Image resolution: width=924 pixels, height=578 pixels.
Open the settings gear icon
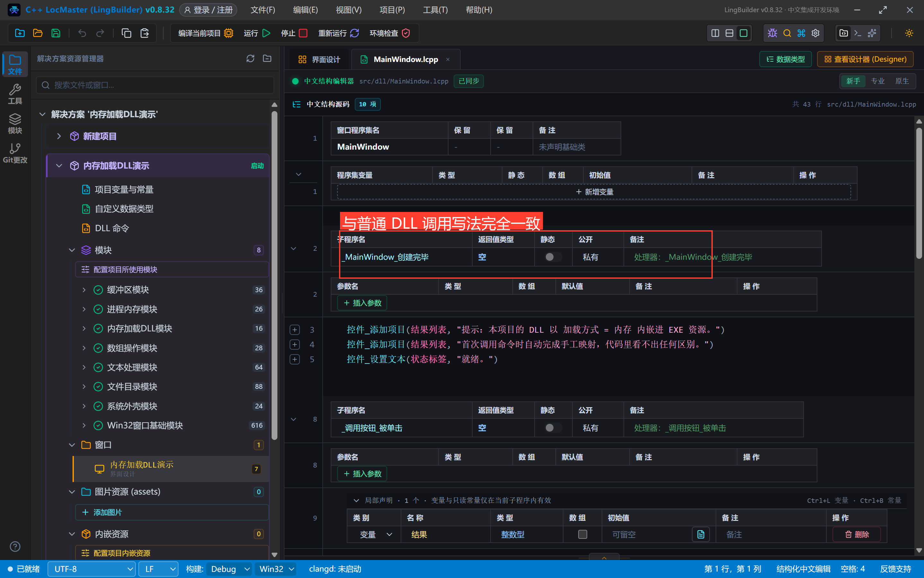tap(815, 33)
